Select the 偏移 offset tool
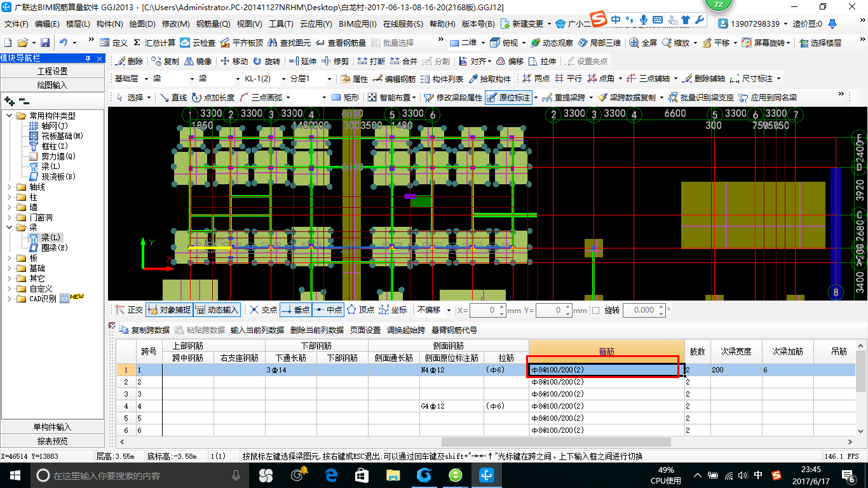The width and height of the screenshot is (868, 488). (x=510, y=62)
